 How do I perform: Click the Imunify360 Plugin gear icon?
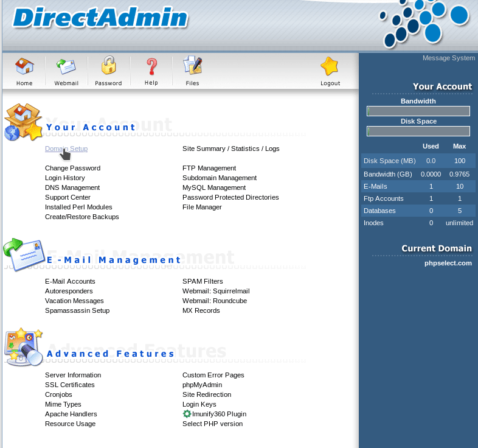pyautogui.click(x=187, y=414)
